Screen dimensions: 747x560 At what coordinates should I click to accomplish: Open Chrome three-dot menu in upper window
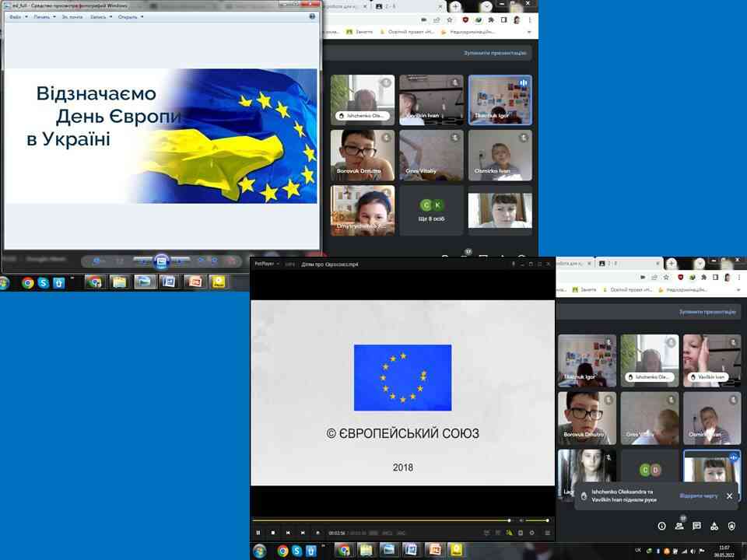(530, 19)
